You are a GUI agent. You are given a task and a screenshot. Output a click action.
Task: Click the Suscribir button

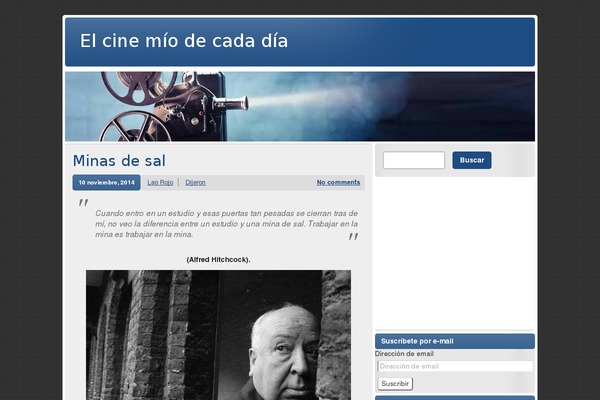[395, 384]
